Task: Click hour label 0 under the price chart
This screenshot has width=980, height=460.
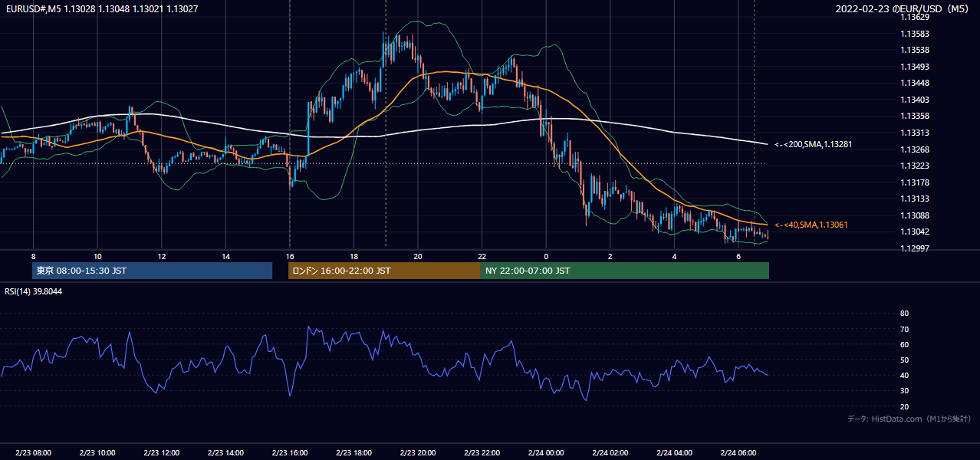Action: point(546,255)
